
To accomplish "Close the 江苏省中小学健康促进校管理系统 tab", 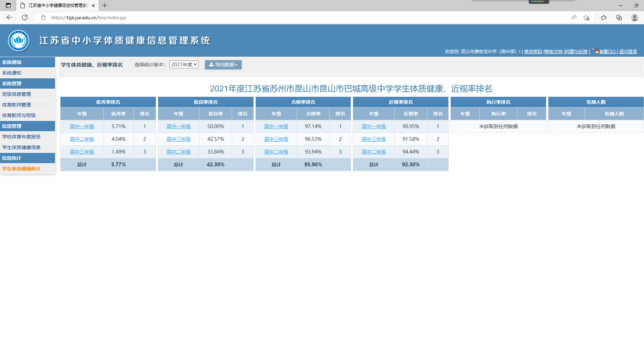I will click(x=93, y=5).
